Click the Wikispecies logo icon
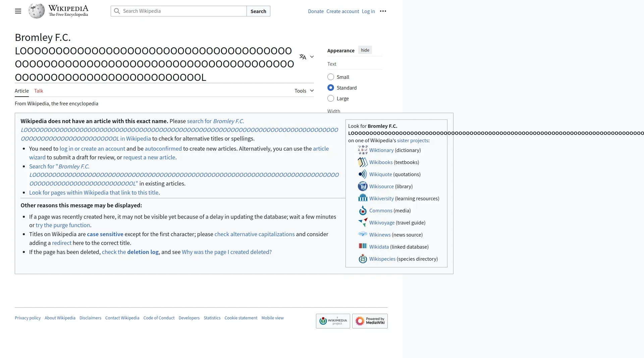The image size is (644, 358). pyautogui.click(x=363, y=259)
